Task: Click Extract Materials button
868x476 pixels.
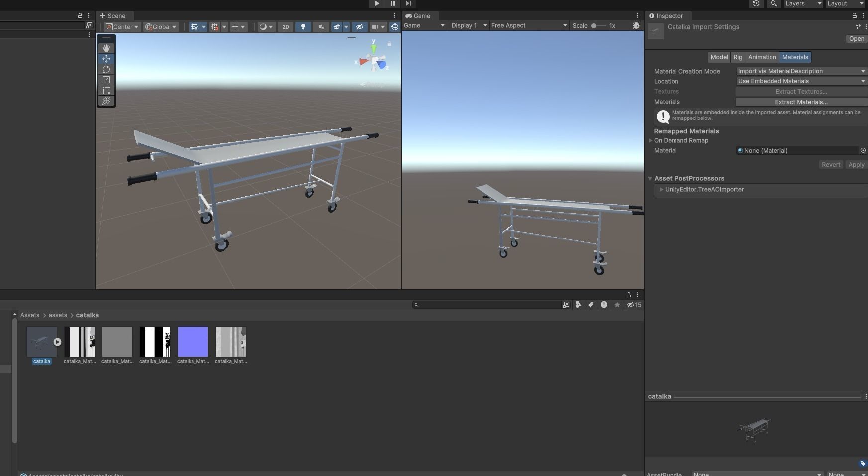Action: 801,102
